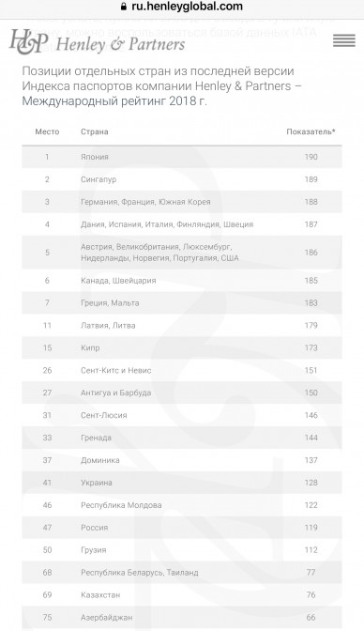Click the Henley & Partners logo
Viewport: 364px width, 631px height.
click(97, 42)
